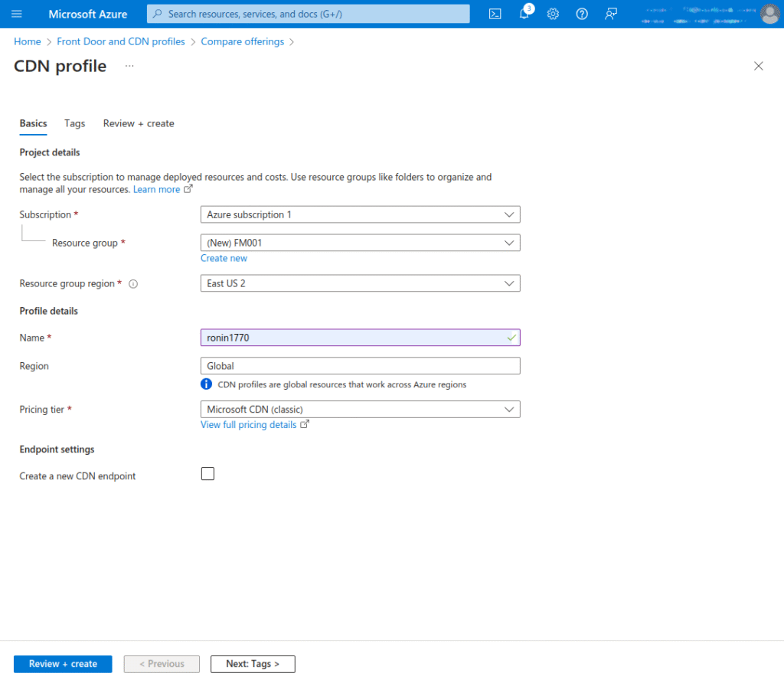Screen dimensions: 784x683
Task: Click the Home breadcrumb
Action: pyautogui.click(x=28, y=41)
